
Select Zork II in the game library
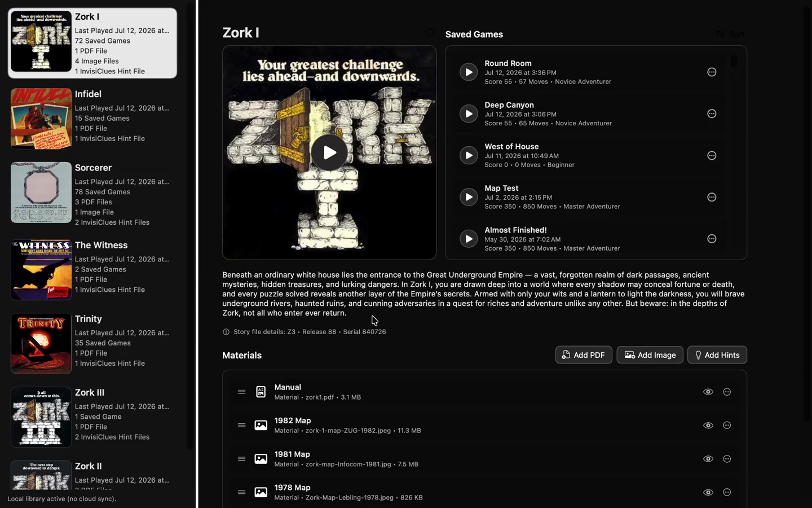pyautogui.click(x=92, y=474)
